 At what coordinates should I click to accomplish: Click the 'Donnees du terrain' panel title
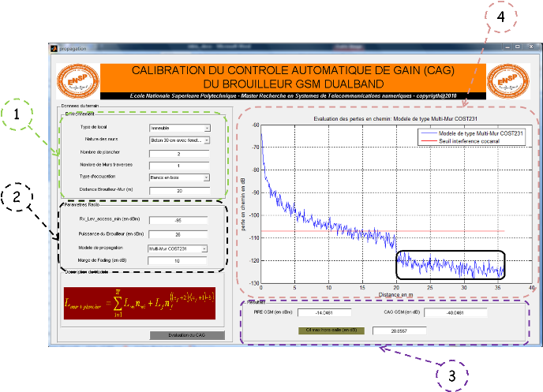pyautogui.click(x=80, y=106)
